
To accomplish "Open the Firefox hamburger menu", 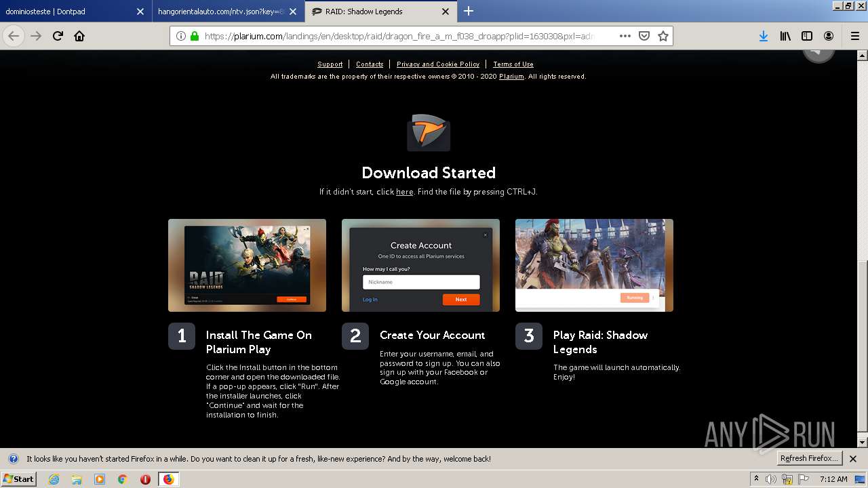I will tap(854, 36).
